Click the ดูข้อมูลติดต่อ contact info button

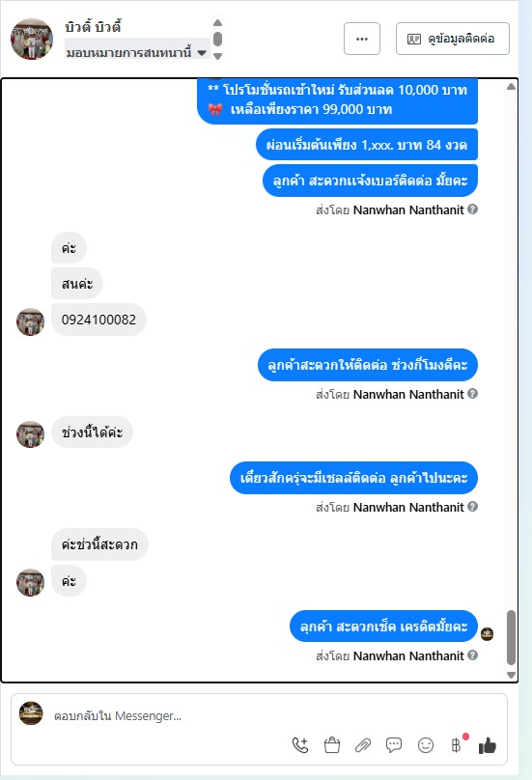click(453, 39)
